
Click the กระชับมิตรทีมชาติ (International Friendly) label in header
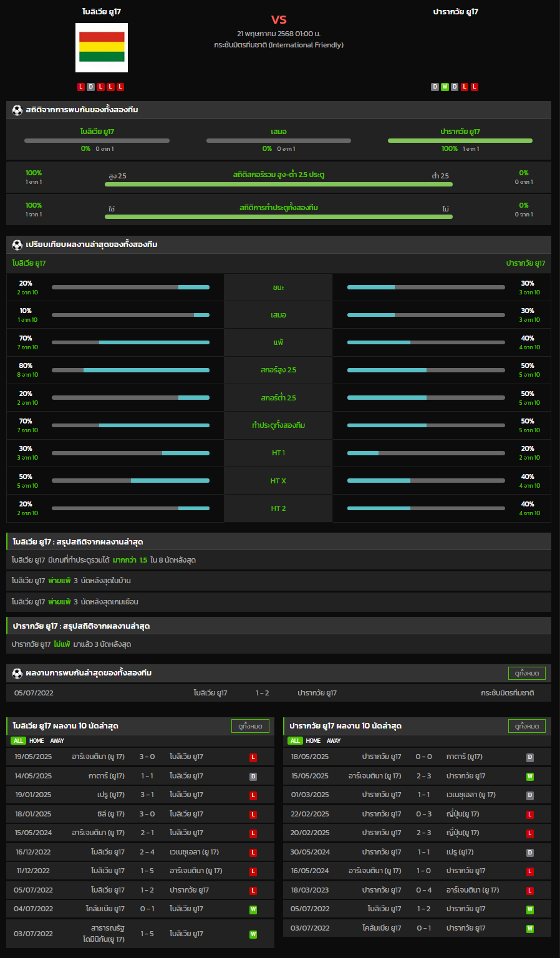279,45
